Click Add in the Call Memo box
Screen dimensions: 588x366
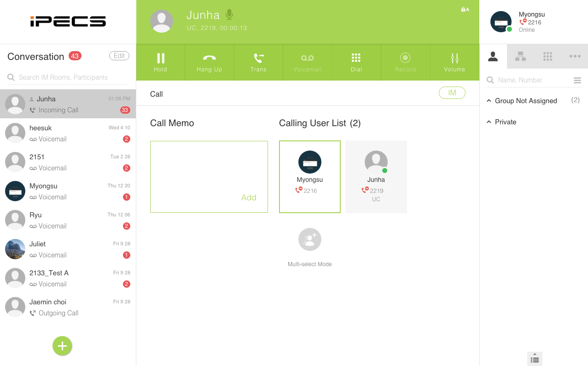(x=249, y=198)
